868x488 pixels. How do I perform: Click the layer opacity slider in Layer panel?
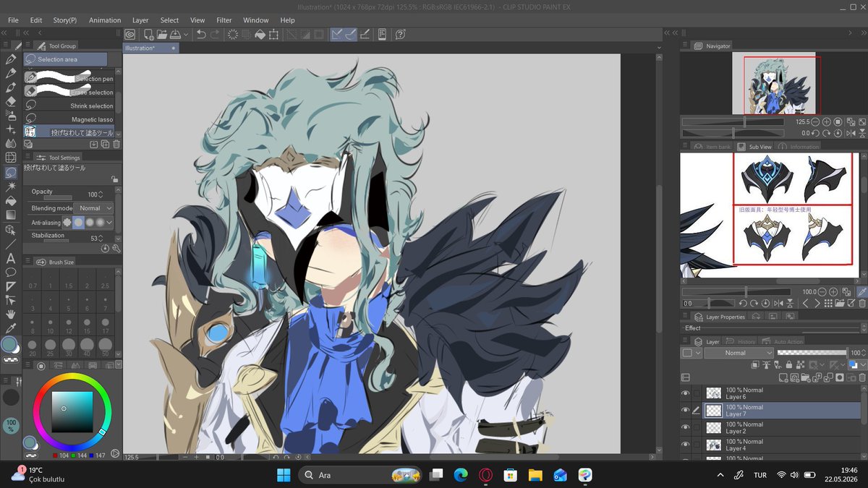tap(812, 353)
